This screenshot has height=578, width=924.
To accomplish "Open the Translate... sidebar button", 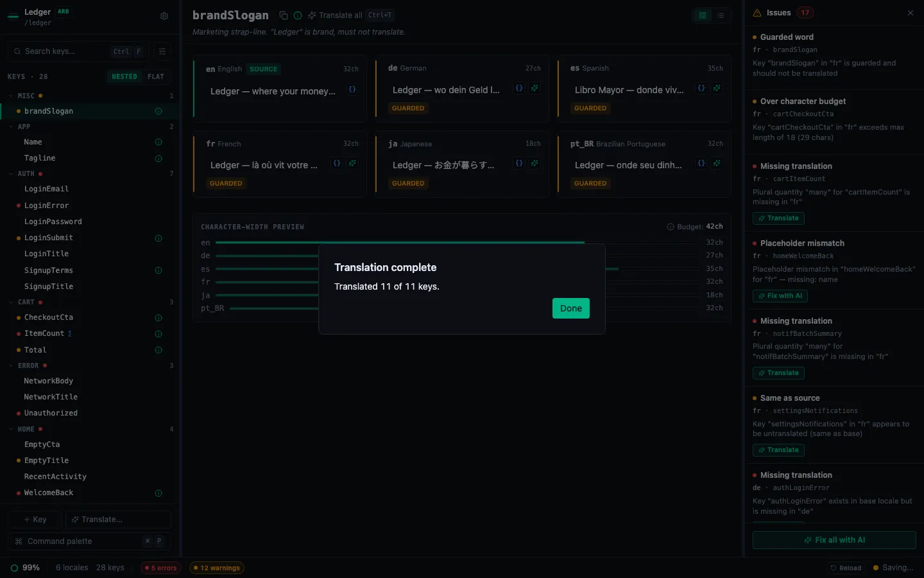I will click(118, 520).
